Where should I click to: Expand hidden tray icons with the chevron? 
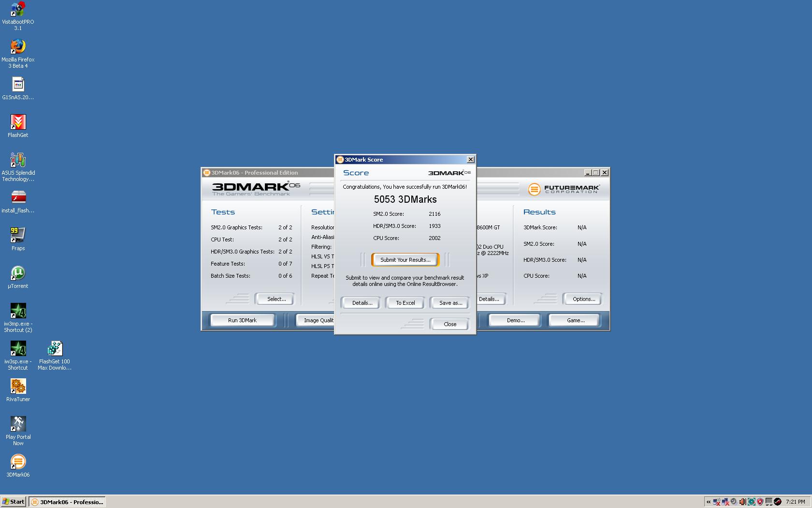pyautogui.click(x=709, y=502)
